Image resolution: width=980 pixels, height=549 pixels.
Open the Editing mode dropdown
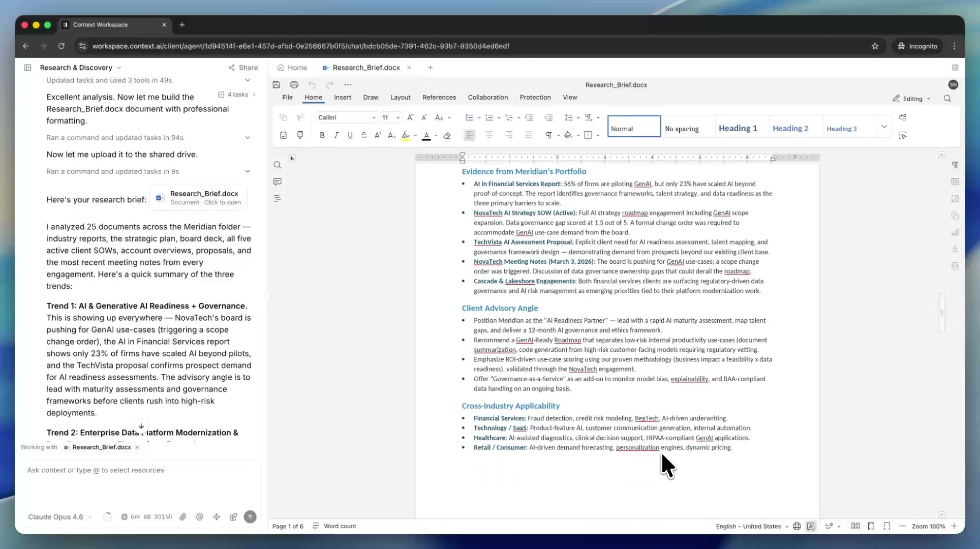click(911, 99)
